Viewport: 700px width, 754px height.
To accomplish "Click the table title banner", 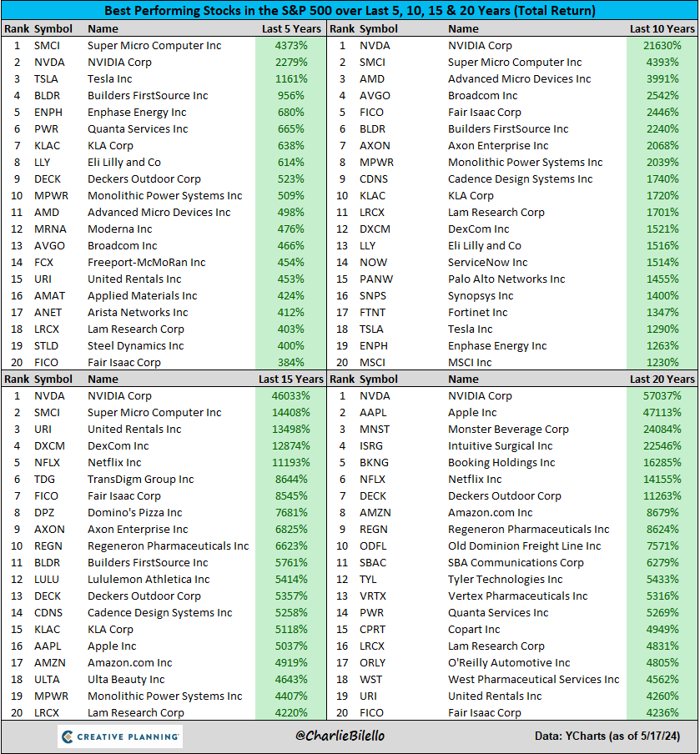I will click(350, 10).
